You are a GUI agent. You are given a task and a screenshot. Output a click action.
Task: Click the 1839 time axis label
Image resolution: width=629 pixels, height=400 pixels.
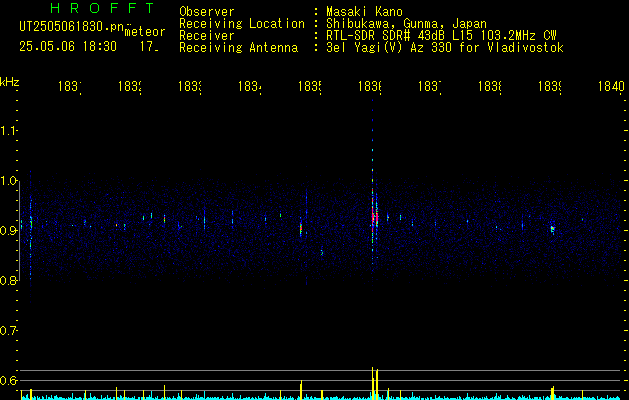coord(550,86)
